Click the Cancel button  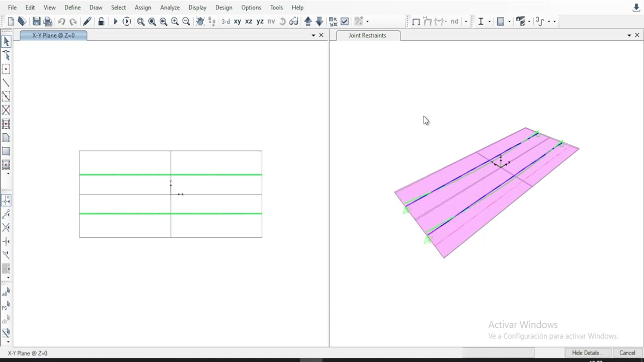(x=627, y=353)
